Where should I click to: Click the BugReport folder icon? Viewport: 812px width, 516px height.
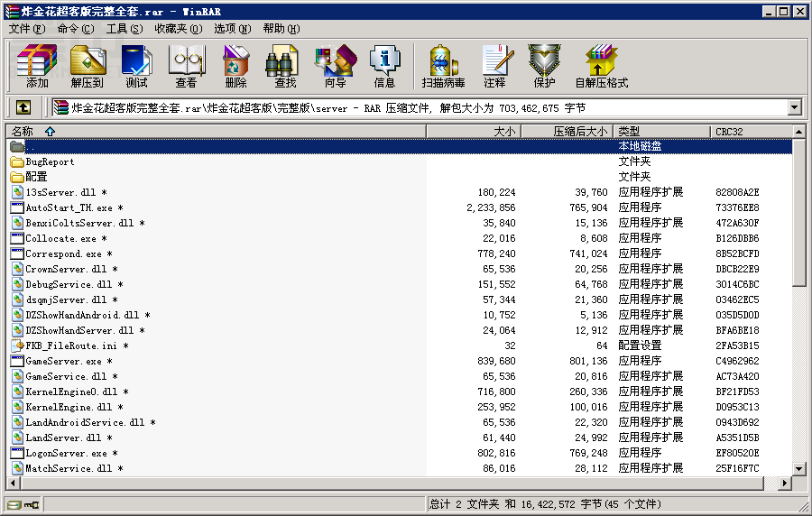click(x=17, y=162)
